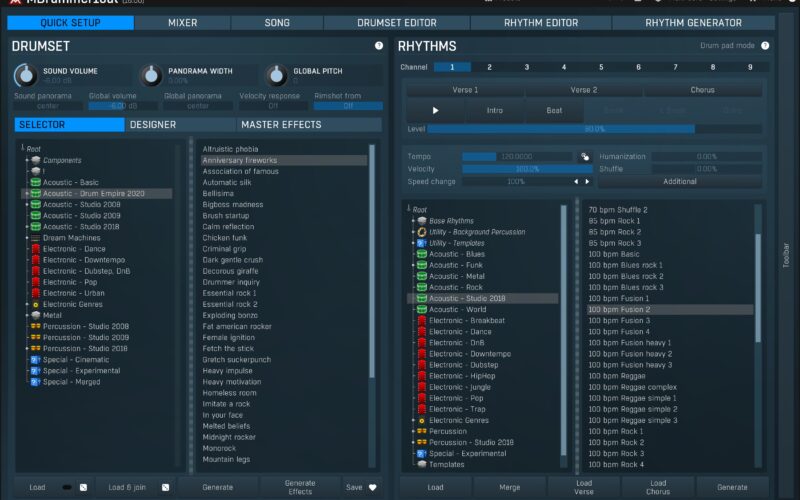Click the Sound Volume knob

pos(25,76)
